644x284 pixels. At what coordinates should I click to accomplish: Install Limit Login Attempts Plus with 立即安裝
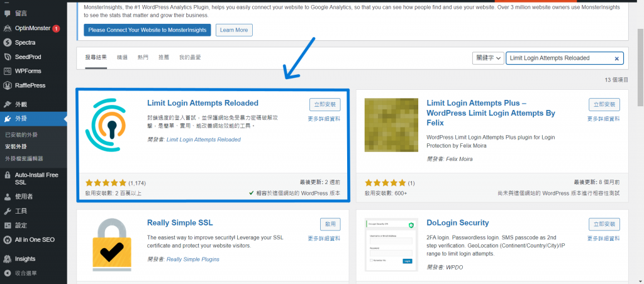(604, 105)
